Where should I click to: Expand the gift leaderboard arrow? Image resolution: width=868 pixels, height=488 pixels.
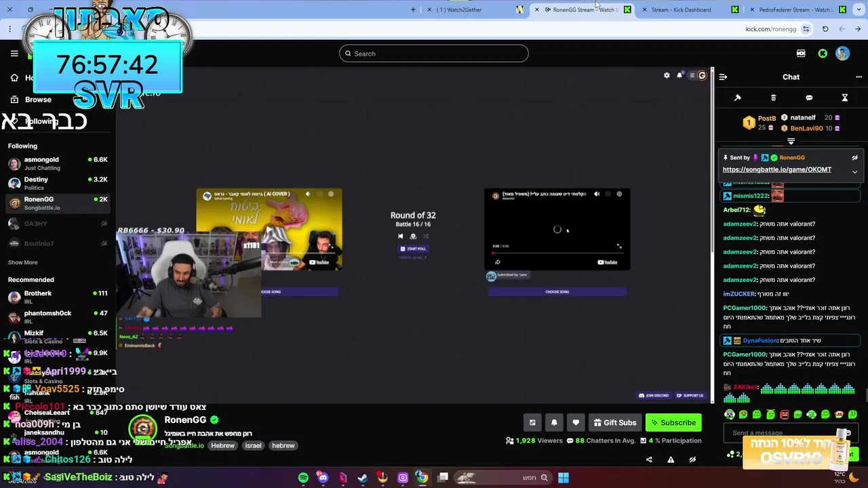tap(791, 142)
